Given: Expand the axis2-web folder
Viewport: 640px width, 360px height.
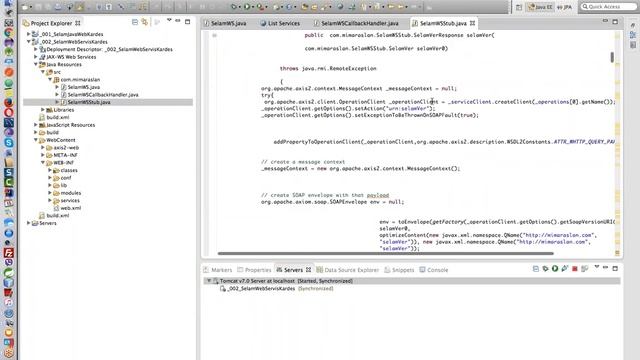Looking at the screenshot, I should point(42,147).
